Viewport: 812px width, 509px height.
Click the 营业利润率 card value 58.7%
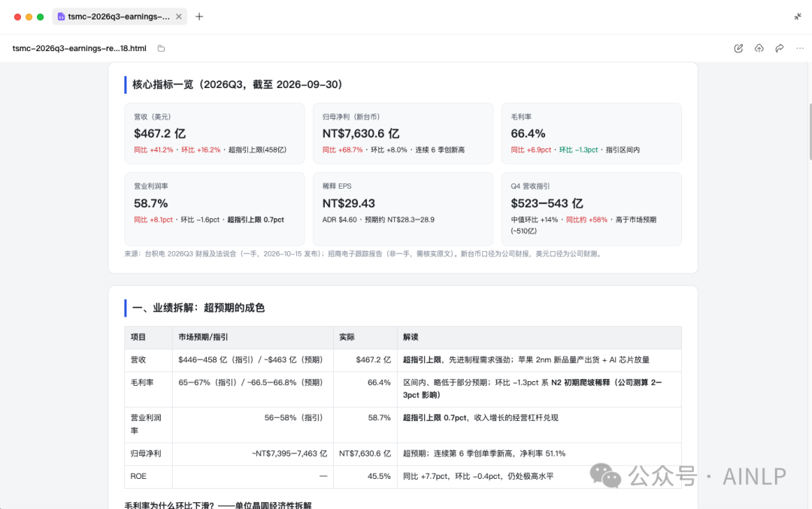coord(150,203)
